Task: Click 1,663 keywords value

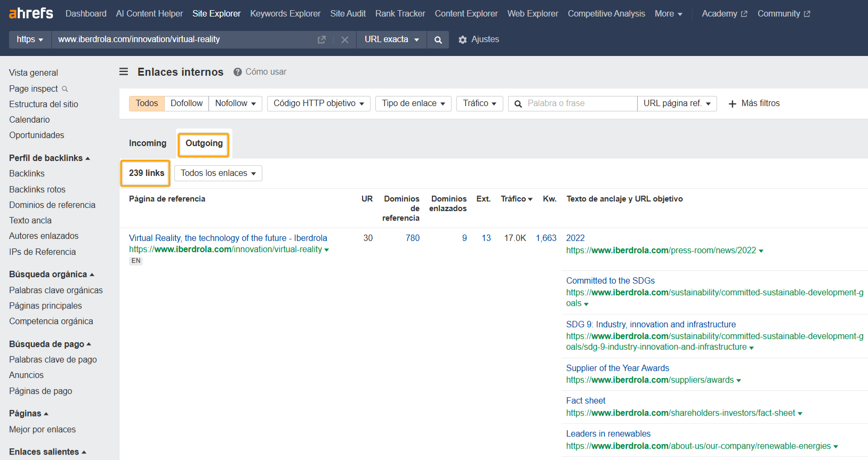Action: tap(546, 238)
